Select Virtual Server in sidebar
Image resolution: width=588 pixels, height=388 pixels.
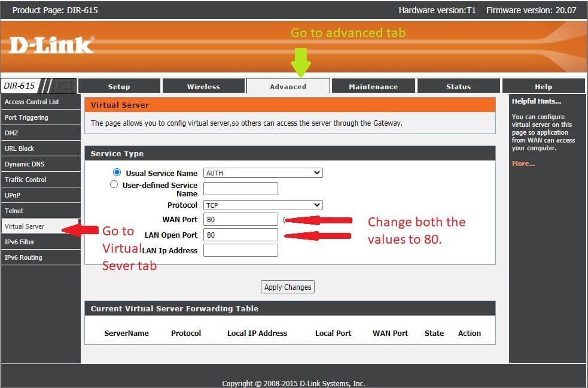pyautogui.click(x=41, y=226)
